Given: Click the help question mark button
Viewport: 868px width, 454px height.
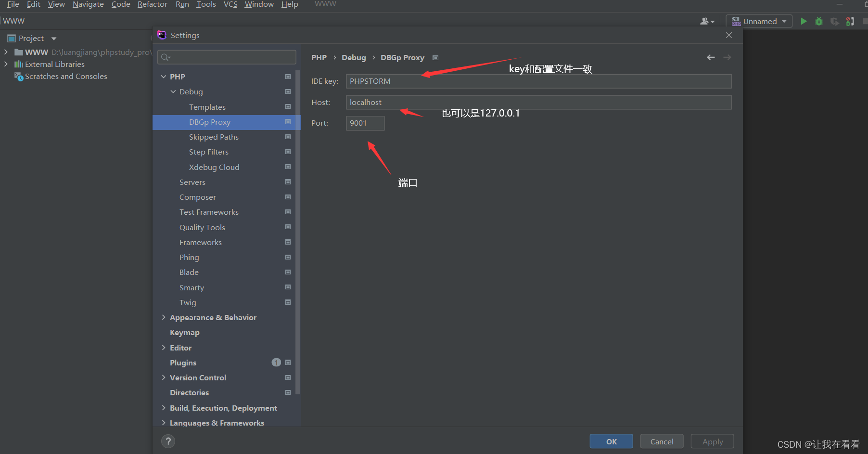Looking at the screenshot, I should (x=168, y=441).
